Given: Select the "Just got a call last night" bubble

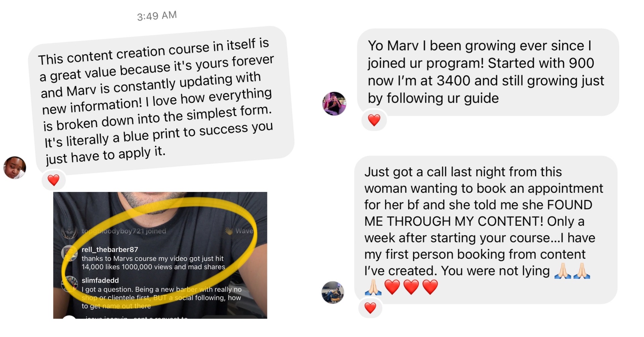Looking at the screenshot, I should (x=486, y=230).
